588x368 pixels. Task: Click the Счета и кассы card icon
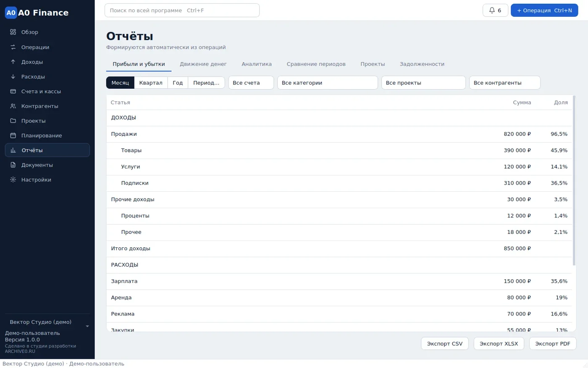[x=13, y=91]
